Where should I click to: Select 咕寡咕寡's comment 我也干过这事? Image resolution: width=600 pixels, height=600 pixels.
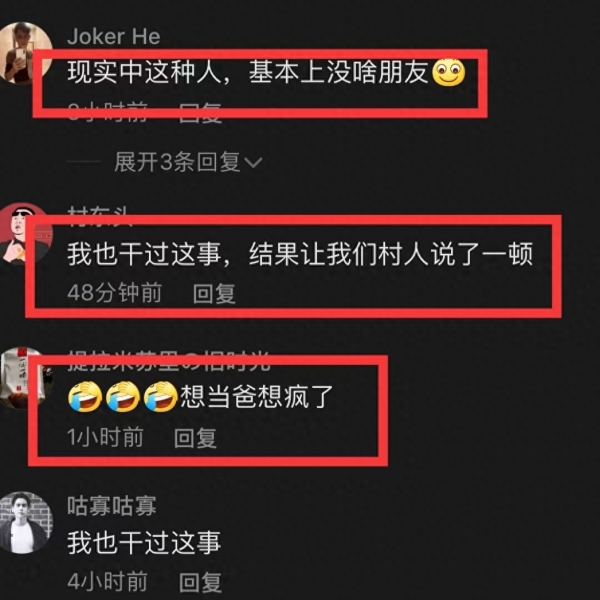(x=144, y=543)
